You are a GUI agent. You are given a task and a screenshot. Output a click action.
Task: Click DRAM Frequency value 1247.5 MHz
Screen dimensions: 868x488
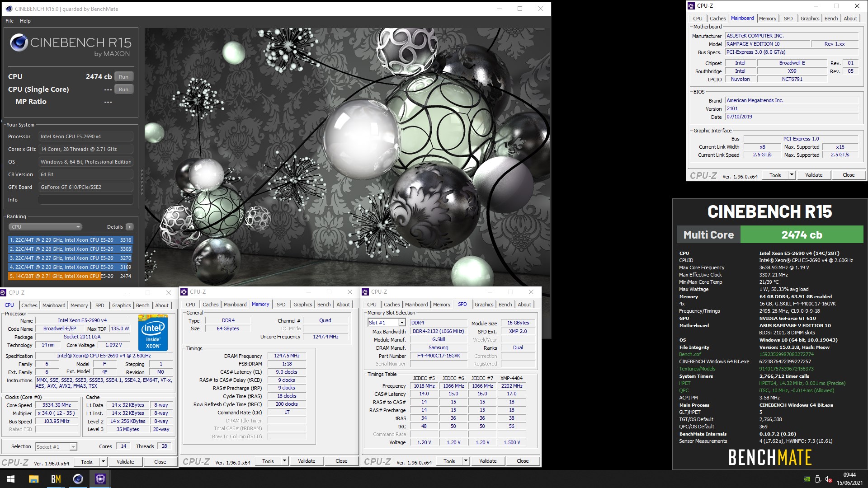coord(287,356)
